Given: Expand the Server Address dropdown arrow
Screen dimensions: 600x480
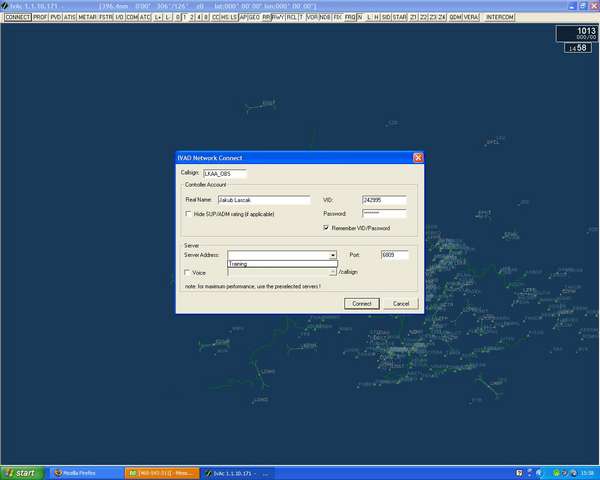Looking at the screenshot, I should (333, 255).
